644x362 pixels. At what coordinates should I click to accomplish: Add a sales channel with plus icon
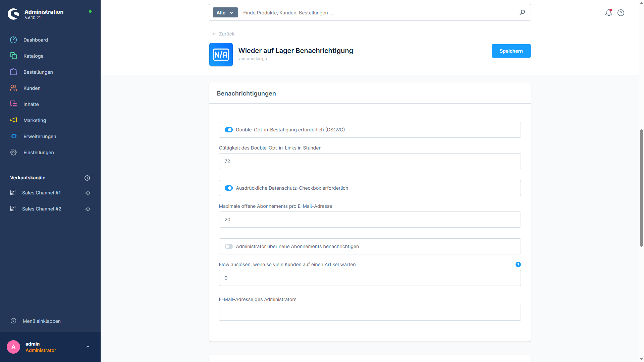[x=87, y=178]
